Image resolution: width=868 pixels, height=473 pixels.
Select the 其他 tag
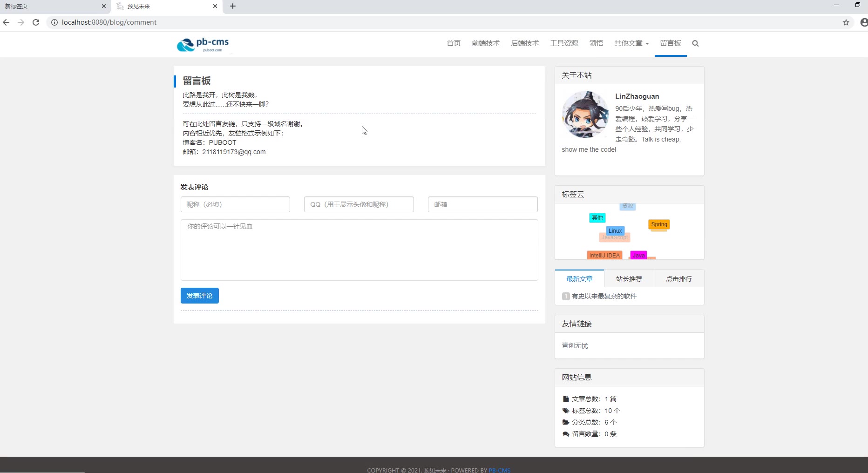pyautogui.click(x=597, y=218)
